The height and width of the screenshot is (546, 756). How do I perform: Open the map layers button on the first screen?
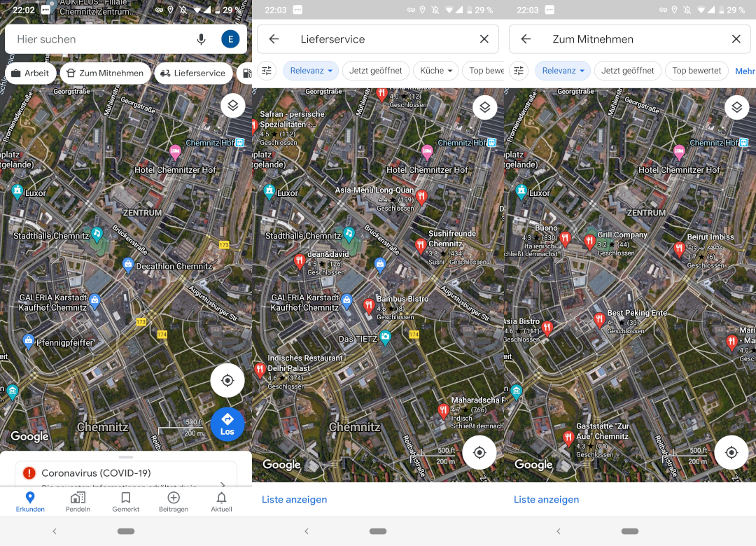click(x=233, y=106)
